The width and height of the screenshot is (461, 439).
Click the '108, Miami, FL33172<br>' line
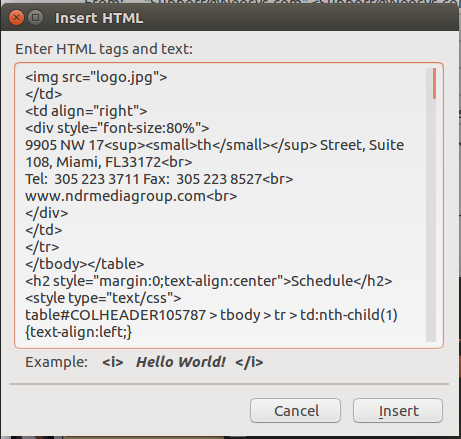109,162
